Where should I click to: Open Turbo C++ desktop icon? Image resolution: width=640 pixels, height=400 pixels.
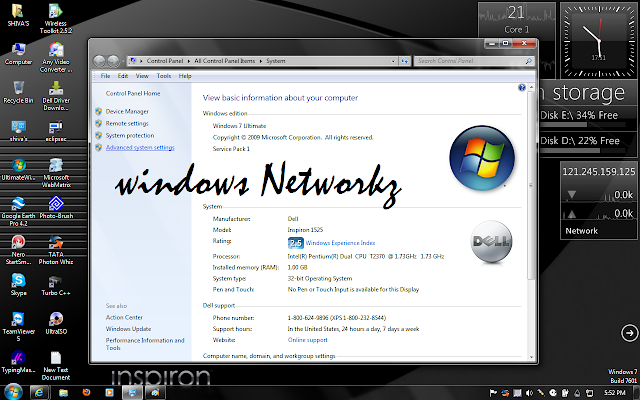point(56,284)
